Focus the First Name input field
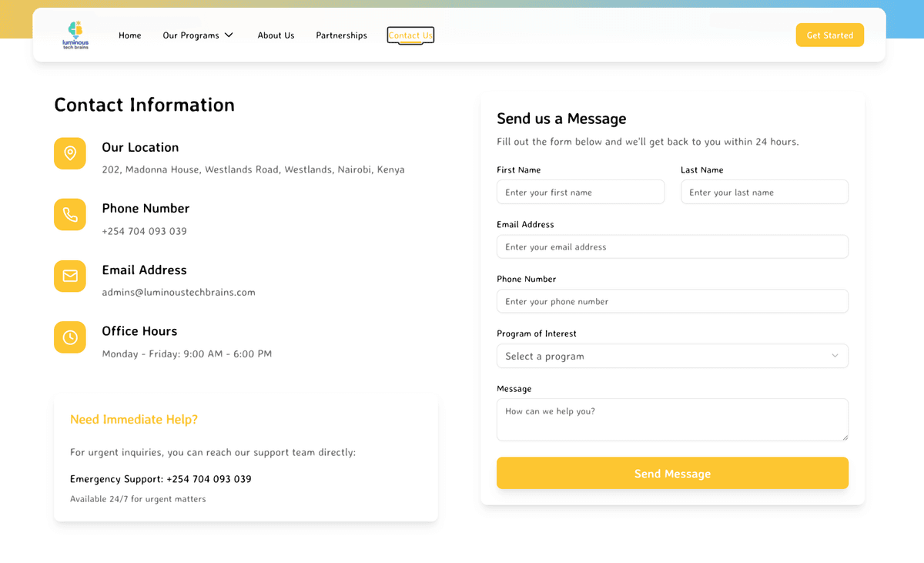Image resolution: width=924 pixels, height=563 pixels. (580, 192)
